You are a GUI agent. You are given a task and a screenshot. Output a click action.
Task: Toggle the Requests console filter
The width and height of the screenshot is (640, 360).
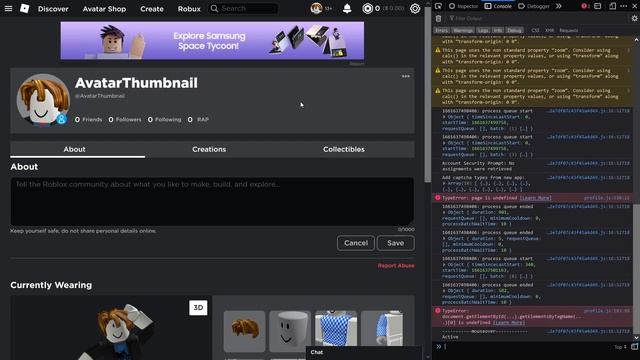click(x=569, y=30)
